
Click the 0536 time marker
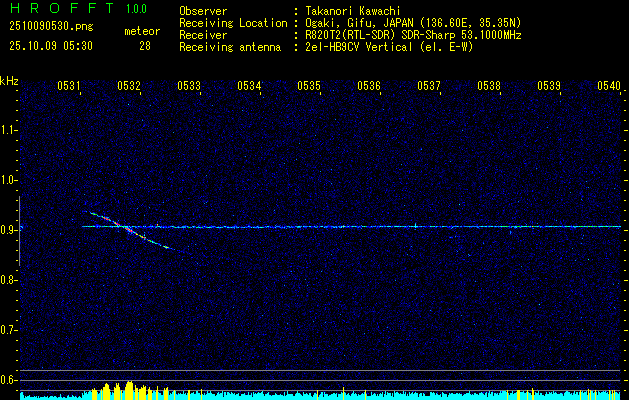[369, 85]
